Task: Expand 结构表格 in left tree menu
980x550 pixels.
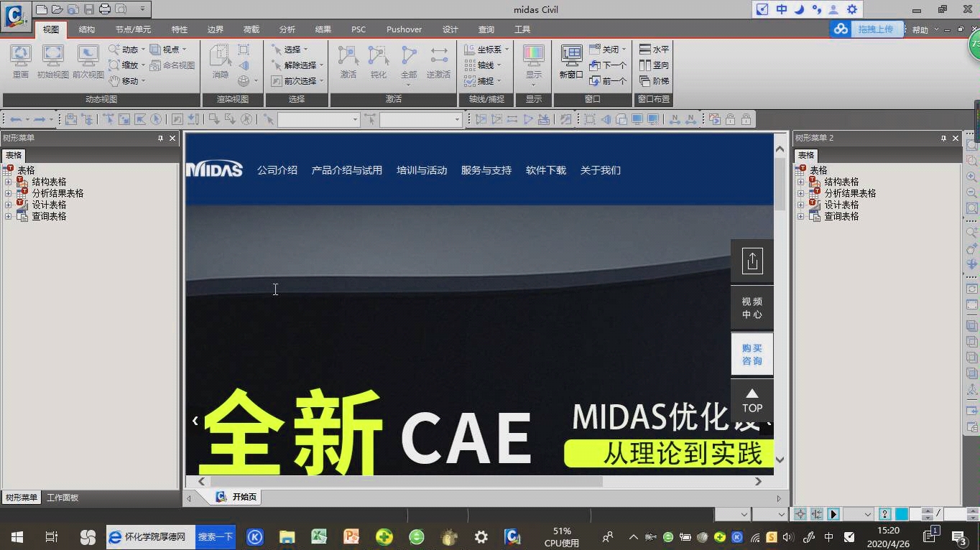Action: pyautogui.click(x=9, y=182)
